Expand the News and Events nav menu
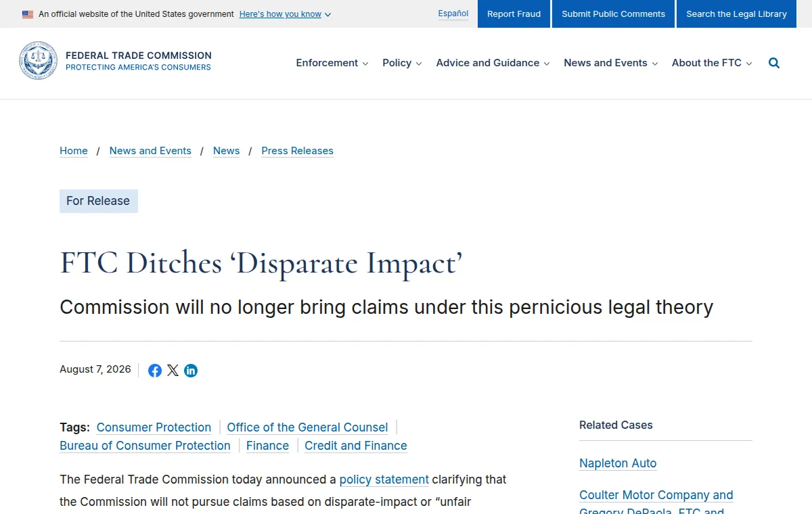This screenshot has height=514, width=812. (x=610, y=63)
